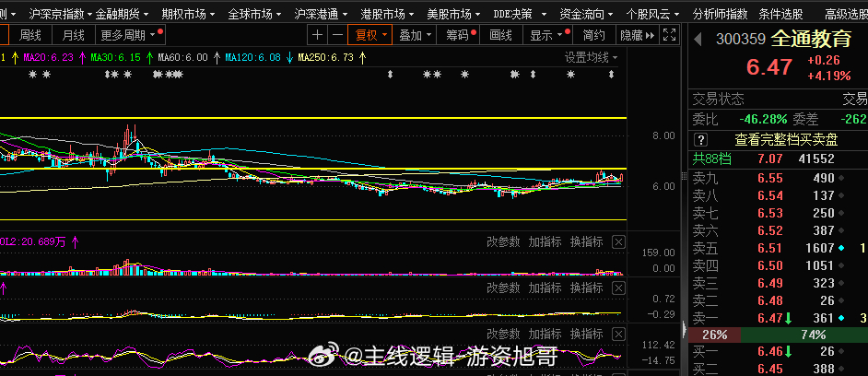
Task: Click the green down arrow next to 卖一 6.47
Action: point(788,319)
